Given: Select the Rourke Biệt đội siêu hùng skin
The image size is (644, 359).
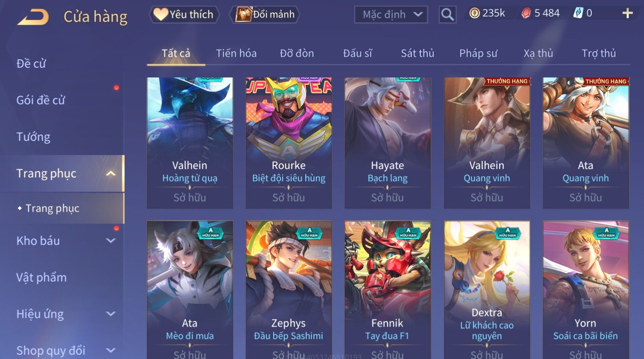Looking at the screenshot, I should tap(289, 143).
